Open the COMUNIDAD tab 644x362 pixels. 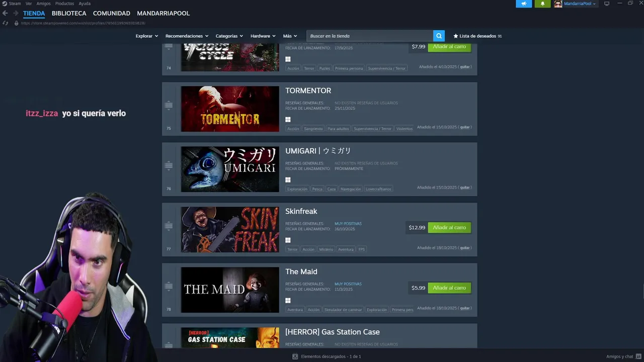point(112,13)
